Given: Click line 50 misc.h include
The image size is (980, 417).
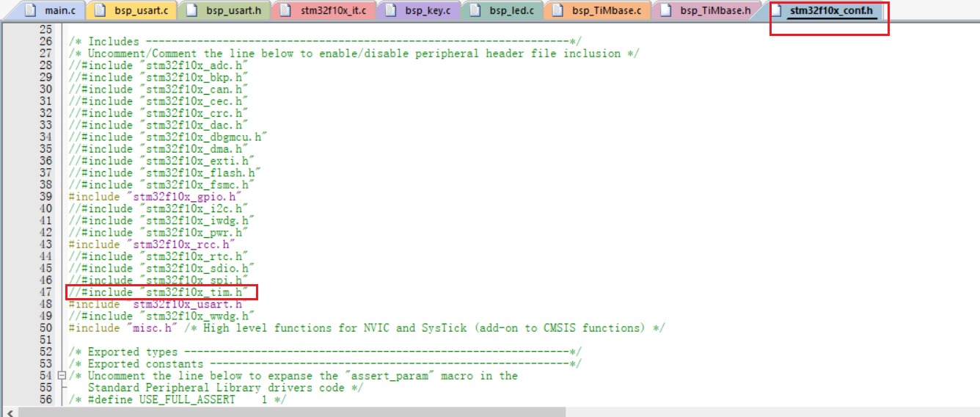Looking at the screenshot, I should (x=367, y=328).
